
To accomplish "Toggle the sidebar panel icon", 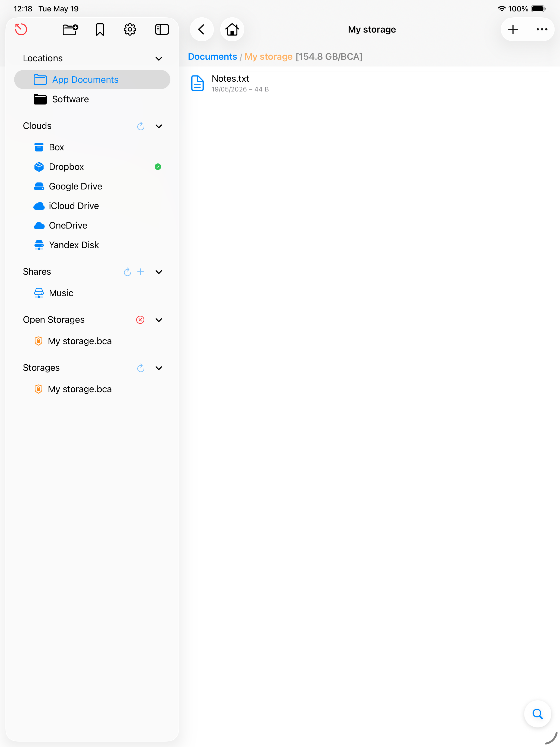I will (162, 29).
